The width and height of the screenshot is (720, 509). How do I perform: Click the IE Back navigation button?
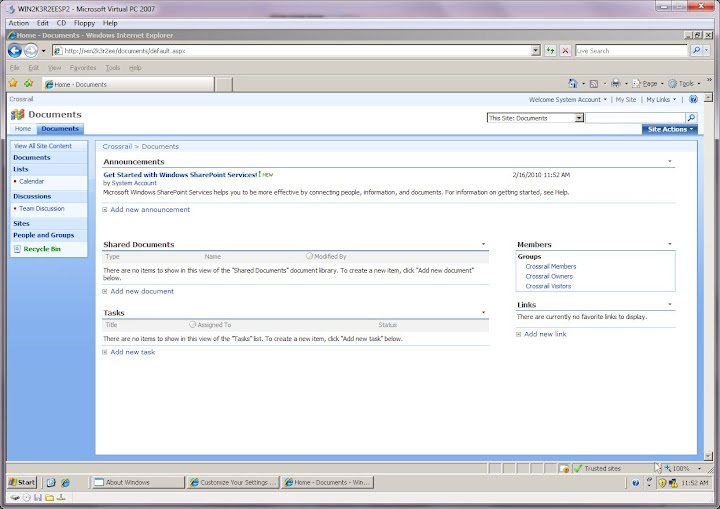click(15, 51)
